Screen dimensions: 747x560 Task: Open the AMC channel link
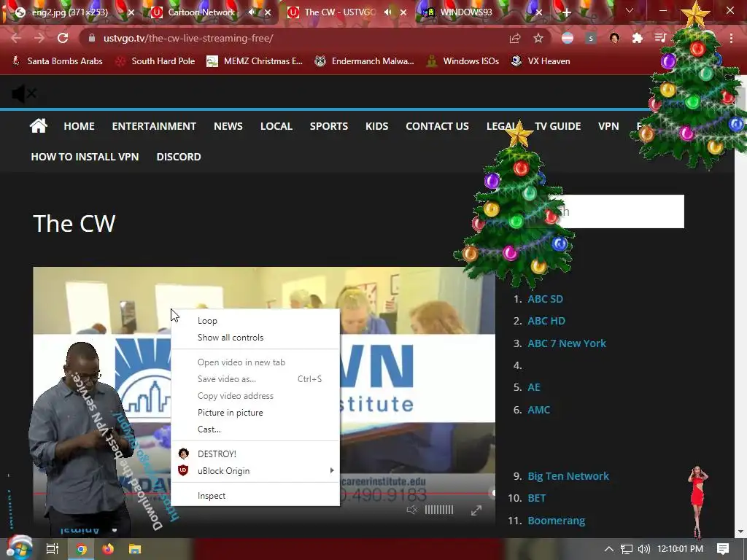(539, 410)
